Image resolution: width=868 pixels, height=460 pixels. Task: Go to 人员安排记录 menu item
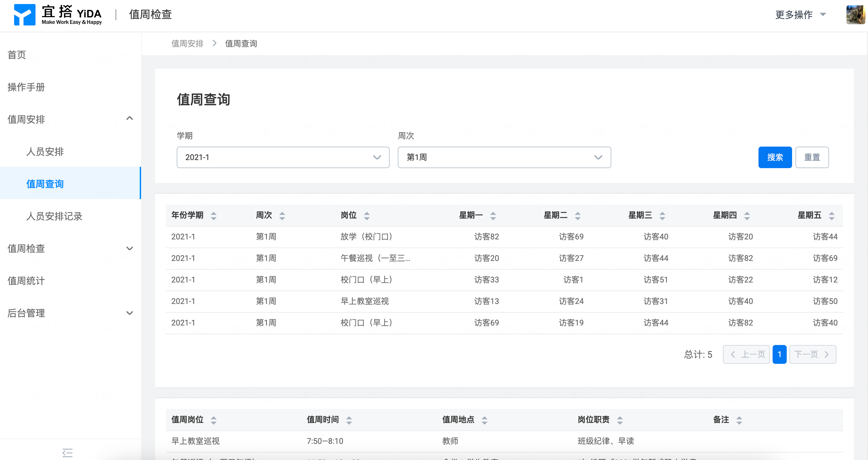[x=54, y=216]
